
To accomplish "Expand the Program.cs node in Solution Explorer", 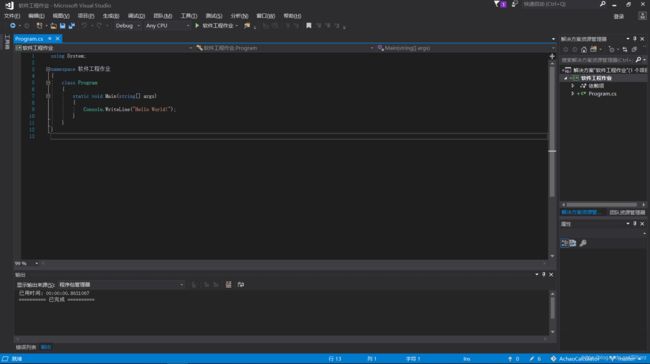I will (x=572, y=94).
